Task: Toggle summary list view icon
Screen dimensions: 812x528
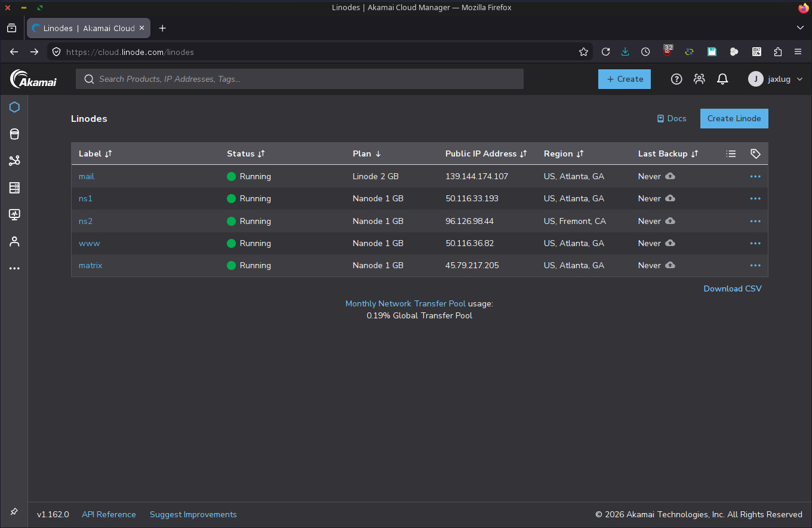Action: click(731, 154)
